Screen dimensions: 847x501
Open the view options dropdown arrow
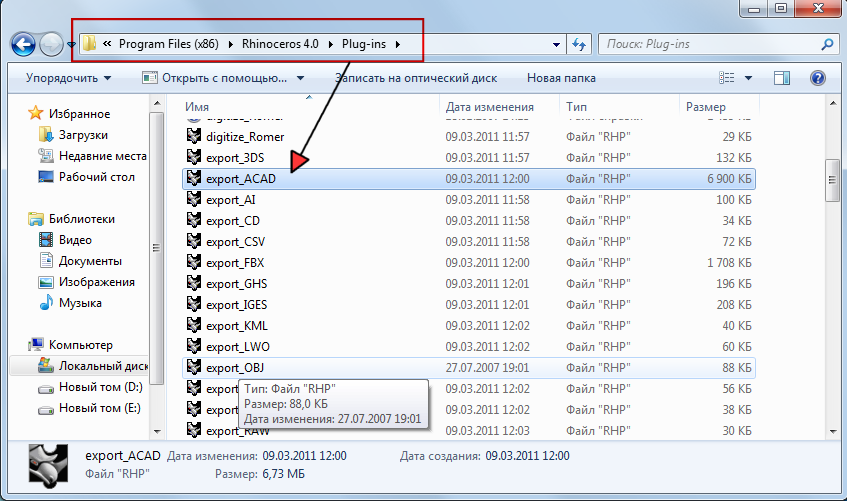coord(748,78)
